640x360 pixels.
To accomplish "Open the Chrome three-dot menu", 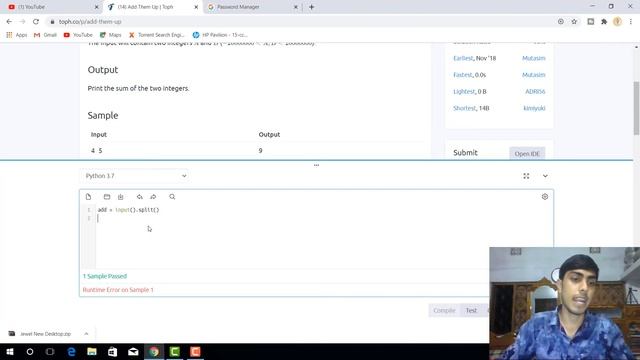I will (x=631, y=22).
